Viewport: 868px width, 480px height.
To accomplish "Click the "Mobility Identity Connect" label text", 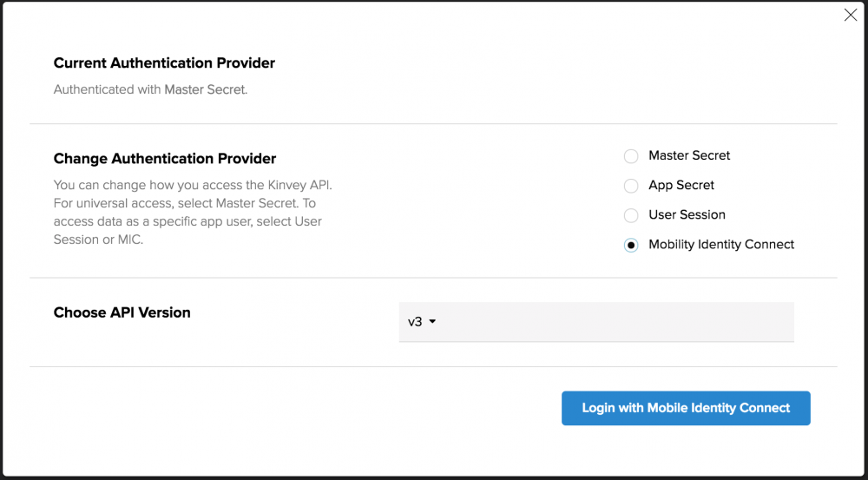I will (x=721, y=244).
